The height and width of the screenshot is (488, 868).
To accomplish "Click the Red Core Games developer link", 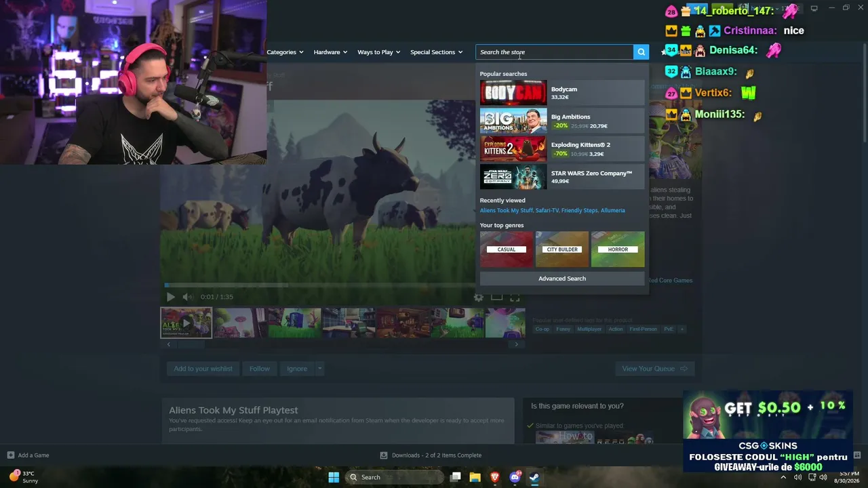I will tap(671, 281).
